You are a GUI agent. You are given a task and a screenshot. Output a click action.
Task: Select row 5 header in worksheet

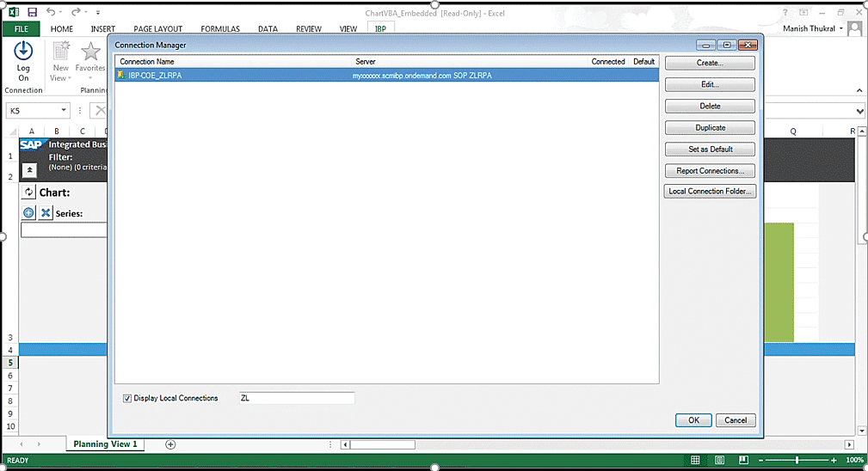10,363
